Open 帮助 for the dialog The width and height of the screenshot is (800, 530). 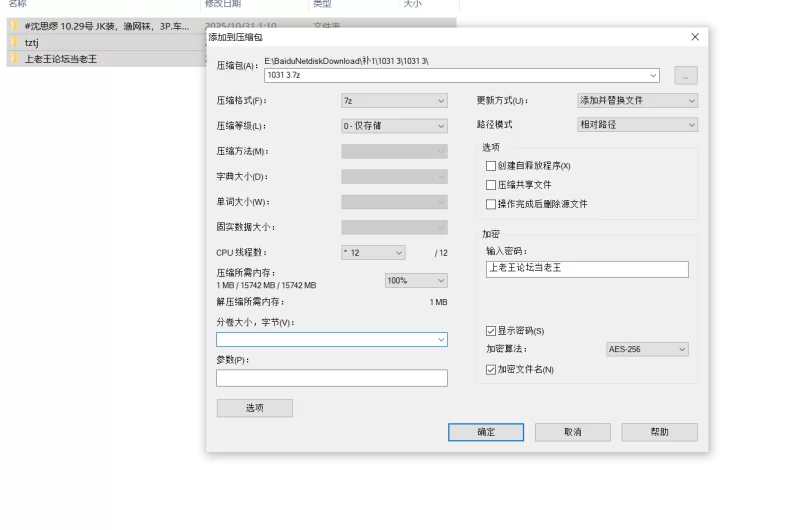(x=659, y=432)
